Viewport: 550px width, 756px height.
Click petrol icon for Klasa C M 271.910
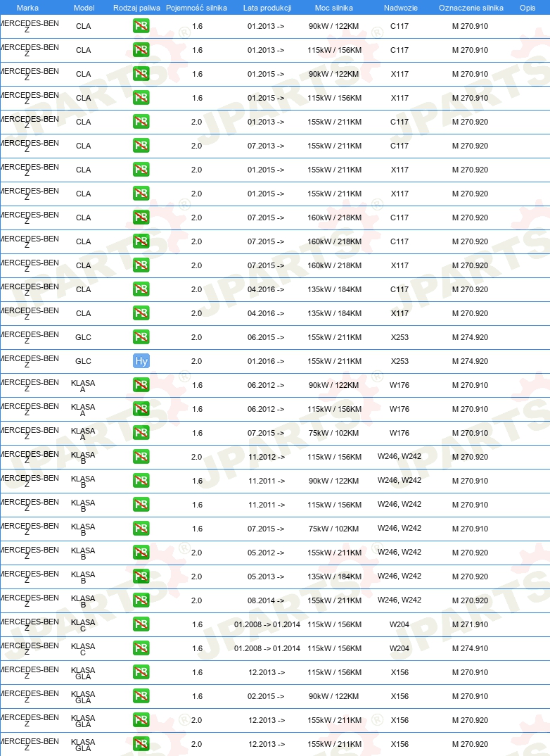[x=141, y=624]
